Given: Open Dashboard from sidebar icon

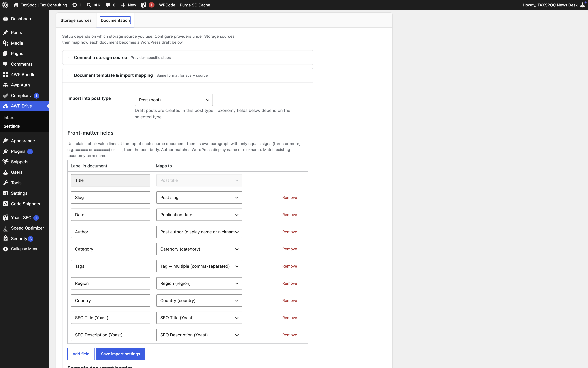Looking at the screenshot, I should [x=6, y=19].
